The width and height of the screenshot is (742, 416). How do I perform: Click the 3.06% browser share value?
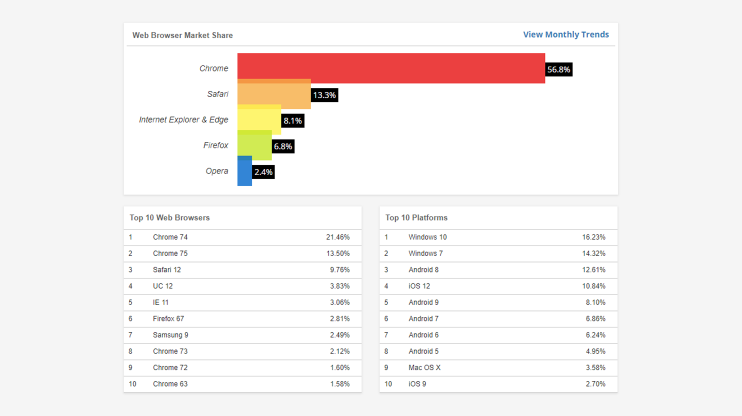click(340, 302)
